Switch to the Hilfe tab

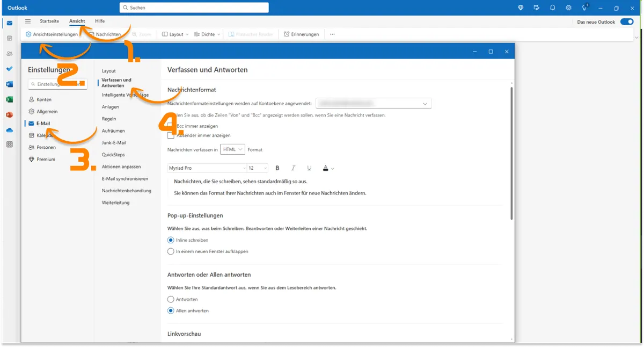[100, 21]
